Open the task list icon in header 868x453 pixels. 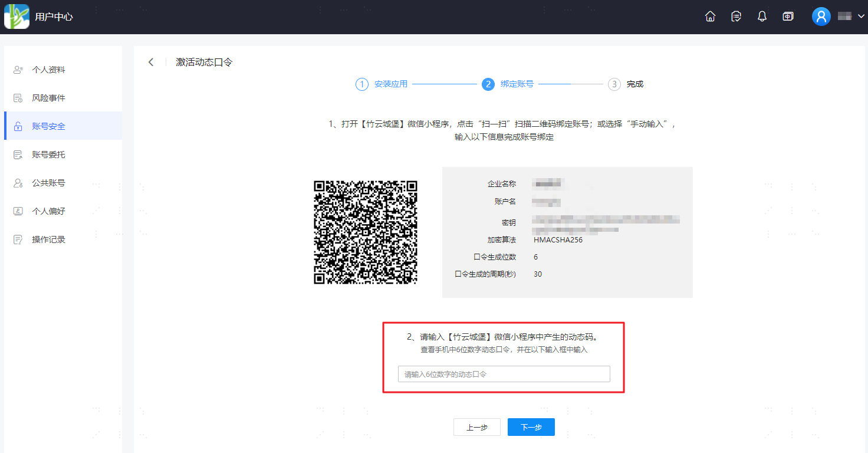[x=736, y=17]
